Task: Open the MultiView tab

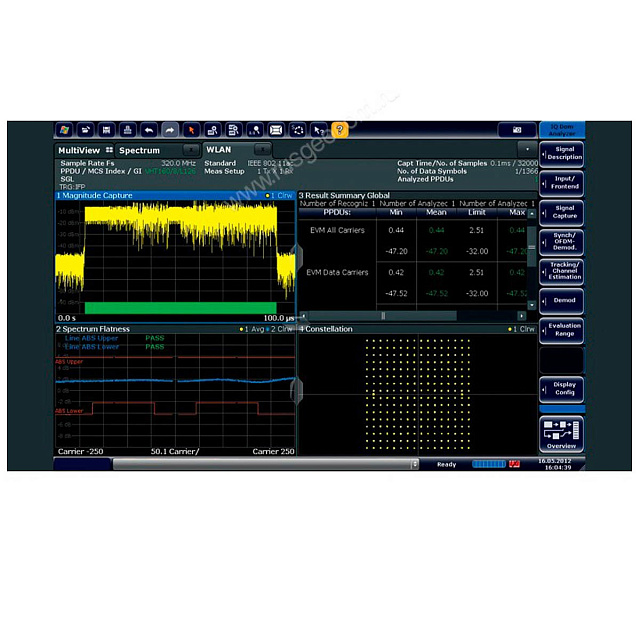Action: (x=78, y=150)
